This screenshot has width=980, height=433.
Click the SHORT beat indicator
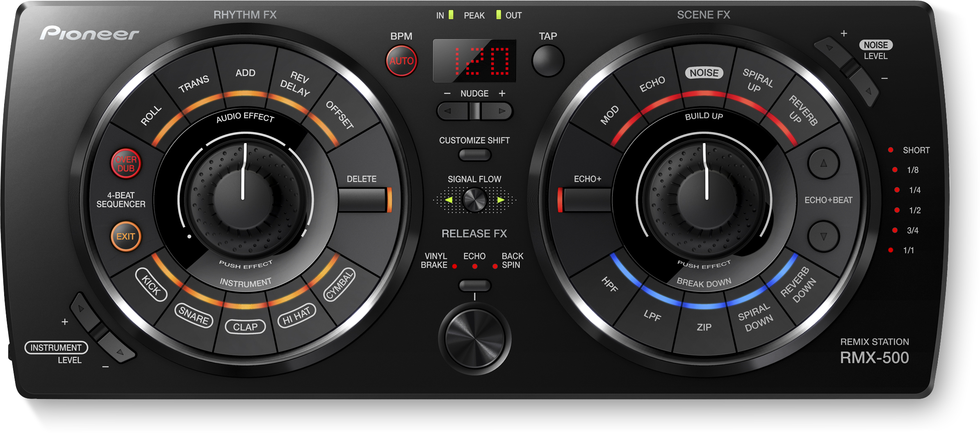(x=891, y=150)
